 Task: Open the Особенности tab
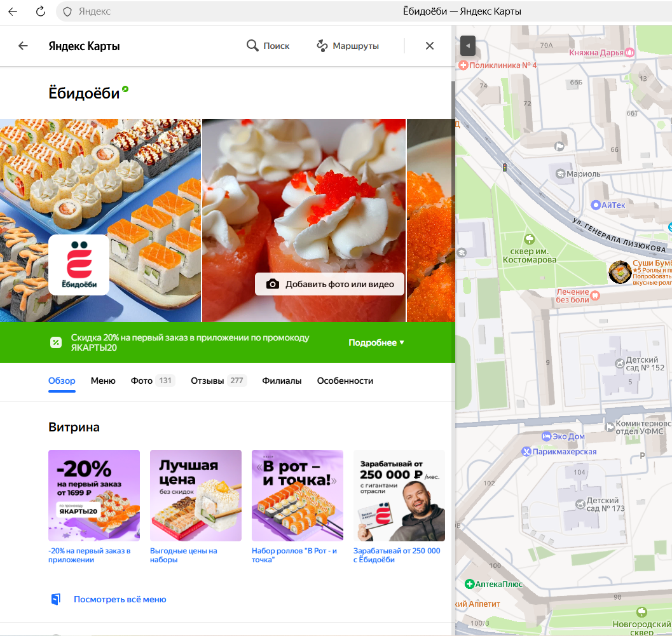(x=345, y=381)
